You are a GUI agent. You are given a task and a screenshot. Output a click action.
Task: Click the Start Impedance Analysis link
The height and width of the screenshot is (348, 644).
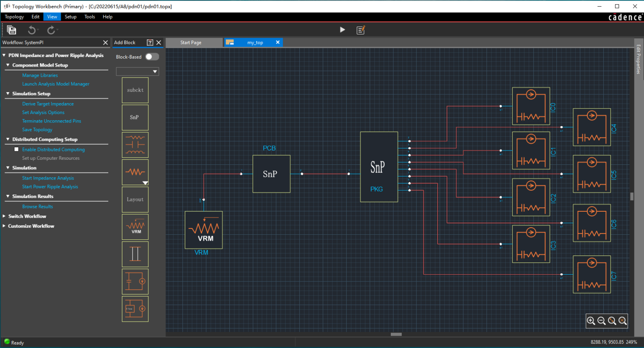(48, 178)
